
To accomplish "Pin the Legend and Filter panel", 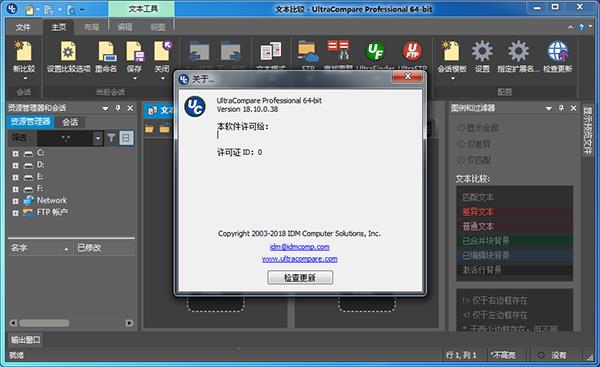I will click(561, 108).
